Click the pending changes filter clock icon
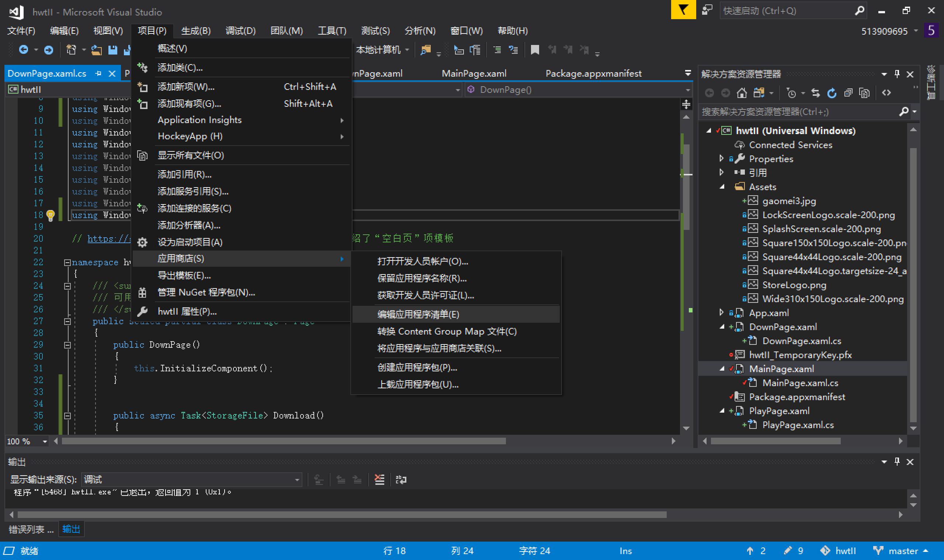944x560 pixels. pos(791,93)
